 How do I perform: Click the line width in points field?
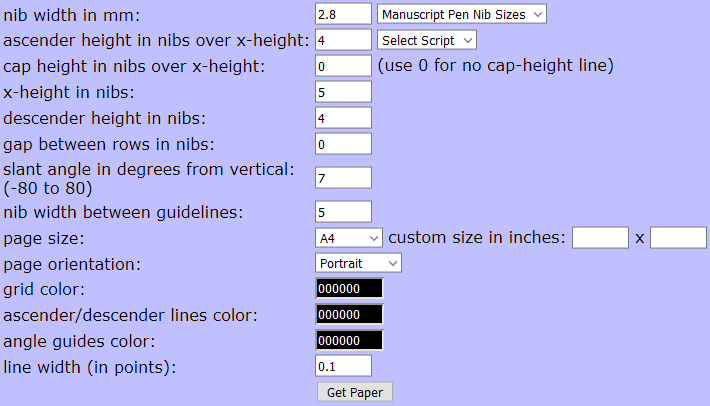(x=343, y=367)
